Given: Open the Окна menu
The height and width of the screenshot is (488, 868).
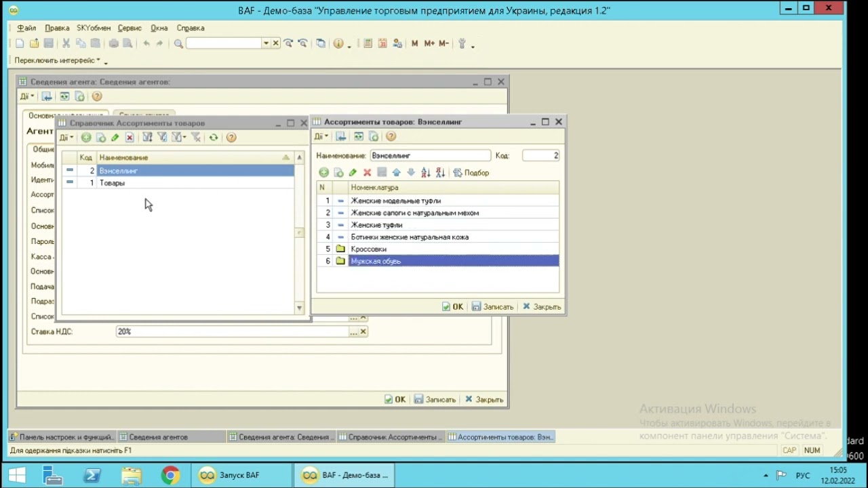Looking at the screenshot, I should click(159, 28).
